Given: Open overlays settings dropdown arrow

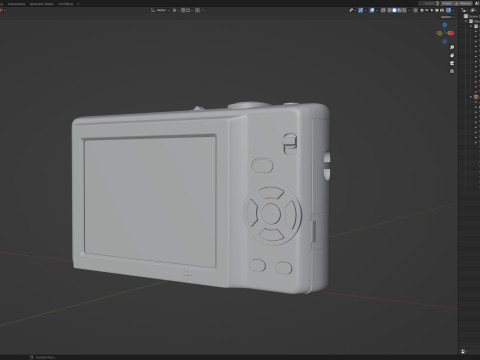Looking at the screenshot, I should point(377,10).
